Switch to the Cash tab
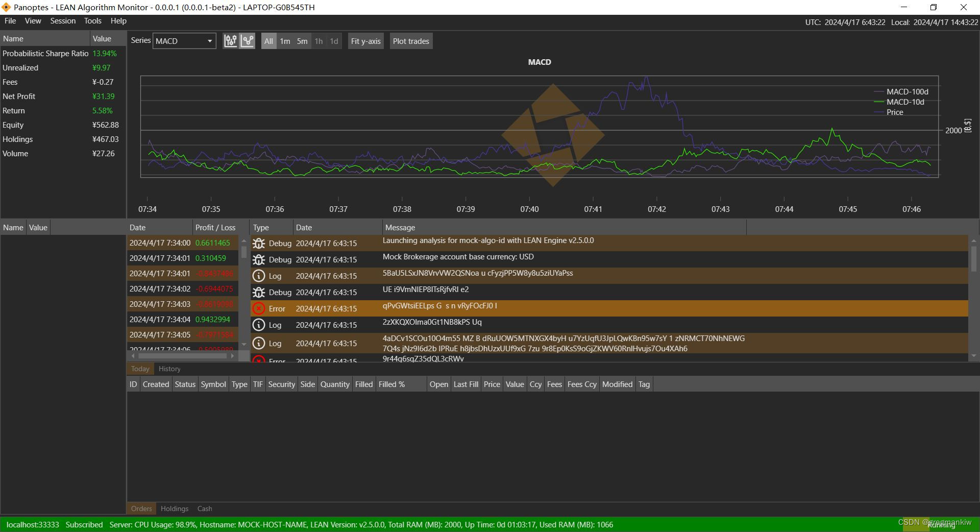The height and width of the screenshot is (532, 980). (205, 509)
